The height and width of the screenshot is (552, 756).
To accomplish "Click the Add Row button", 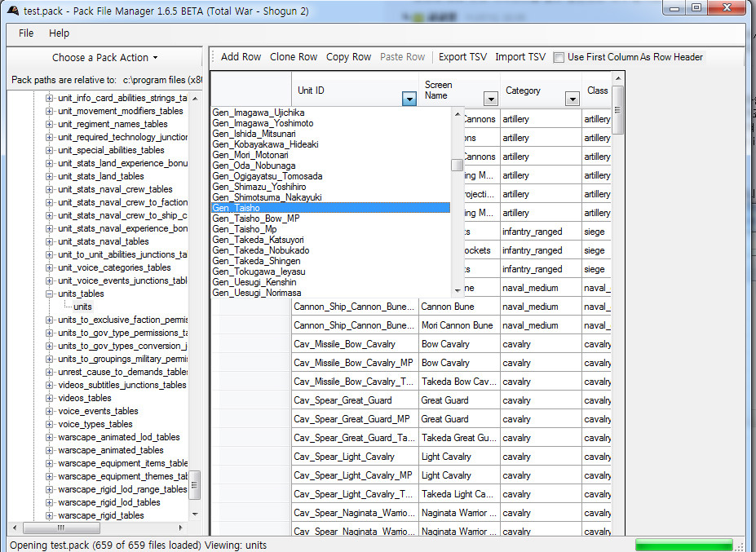I will [x=241, y=57].
